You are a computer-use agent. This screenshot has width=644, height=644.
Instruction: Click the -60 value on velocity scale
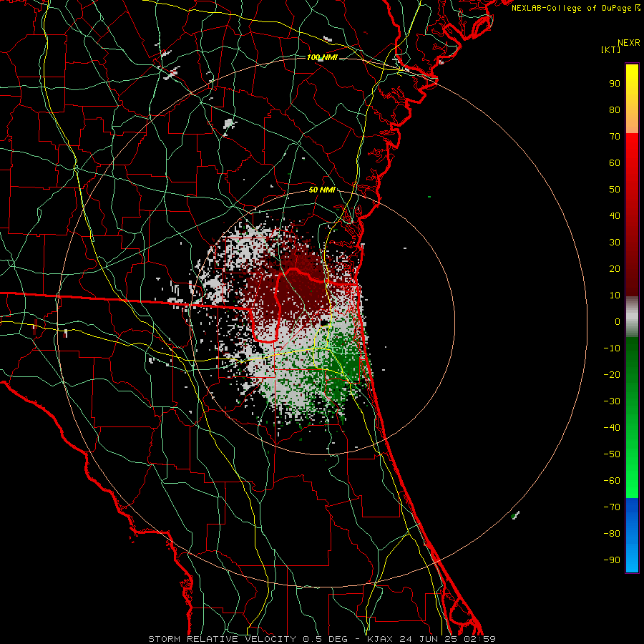coord(612,481)
